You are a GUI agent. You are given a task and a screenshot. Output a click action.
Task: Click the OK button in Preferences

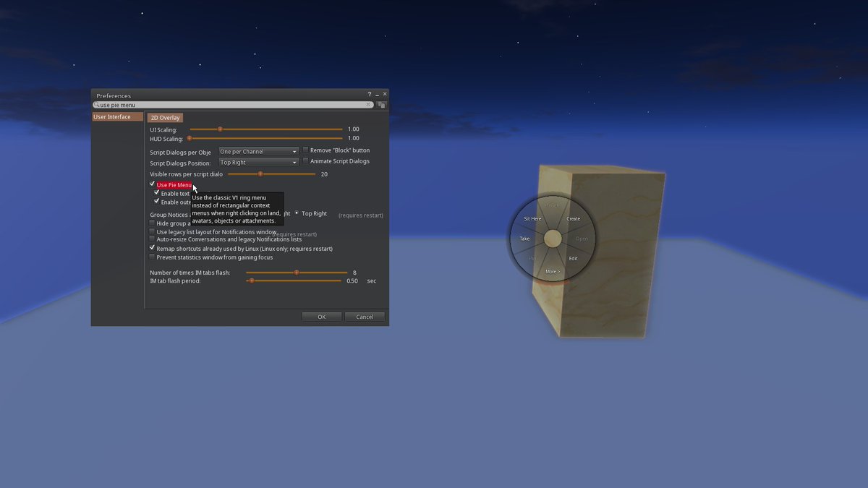coord(322,317)
